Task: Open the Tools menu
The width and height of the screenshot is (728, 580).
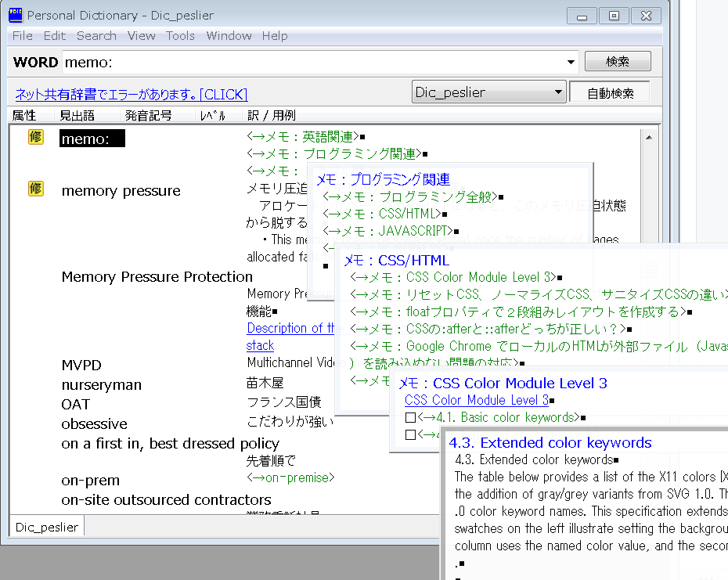Action: [180, 35]
